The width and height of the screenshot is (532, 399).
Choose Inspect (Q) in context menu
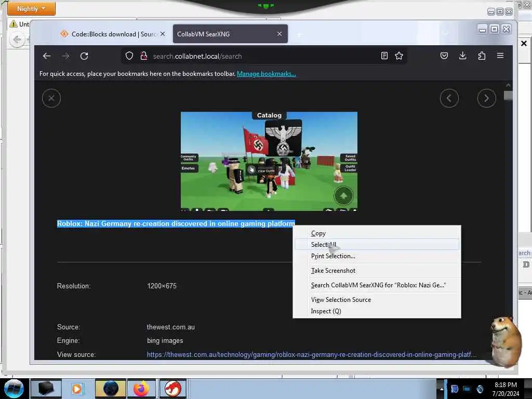coord(377,311)
